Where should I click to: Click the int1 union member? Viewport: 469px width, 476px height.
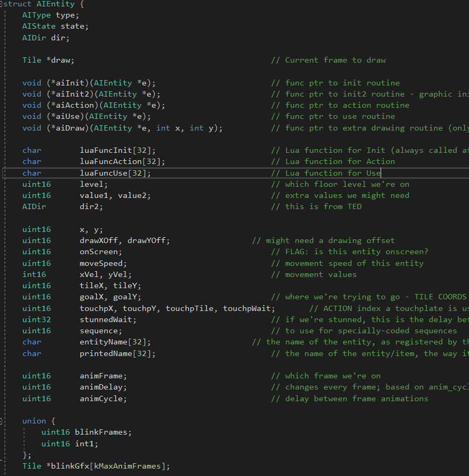(x=84, y=444)
